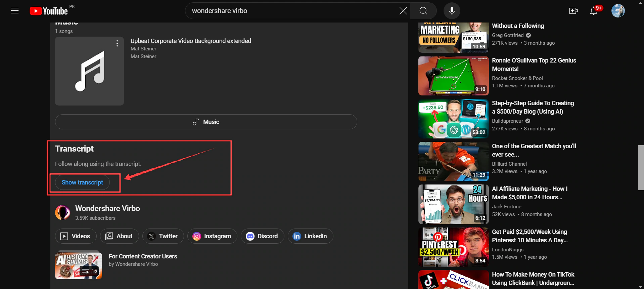Viewport: 644px width, 289px height.
Task: Open the Create video icon
Action: point(573,11)
